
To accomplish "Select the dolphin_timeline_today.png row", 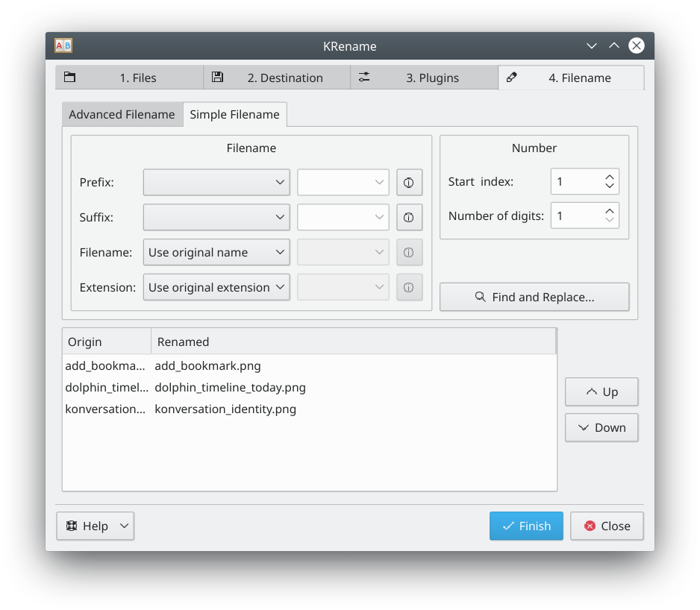I will click(310, 387).
